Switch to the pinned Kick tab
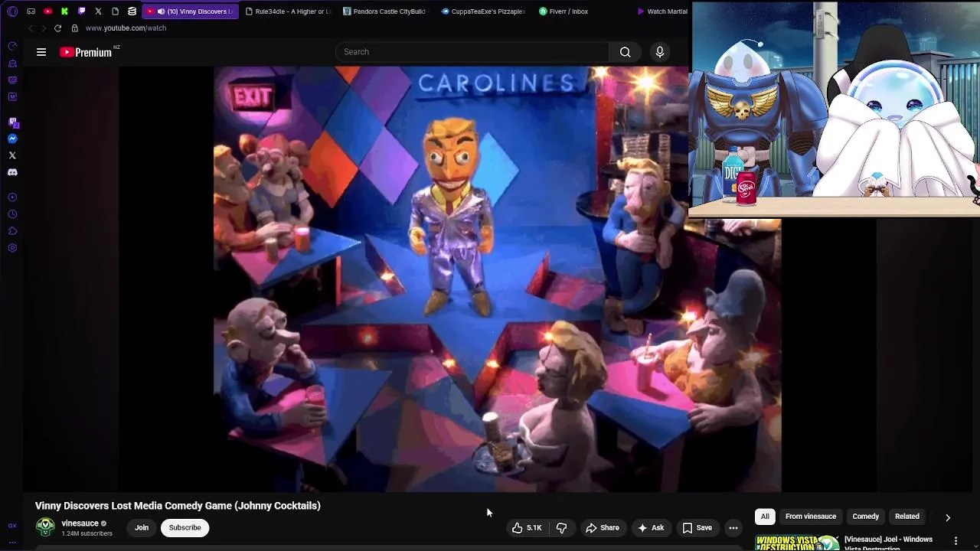This screenshot has height=551, width=980. tap(65, 11)
